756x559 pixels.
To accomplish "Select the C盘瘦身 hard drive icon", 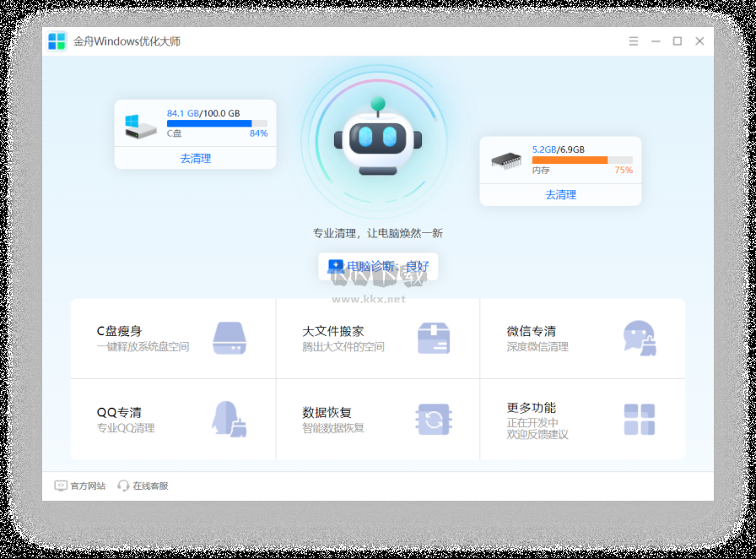I will [x=228, y=338].
